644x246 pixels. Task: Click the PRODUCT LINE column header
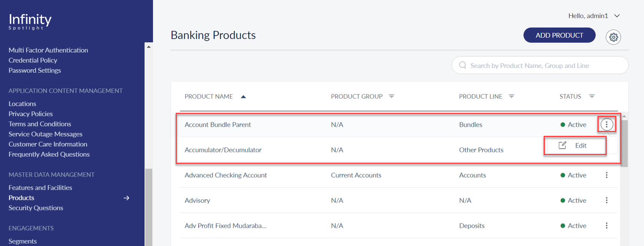coord(481,96)
